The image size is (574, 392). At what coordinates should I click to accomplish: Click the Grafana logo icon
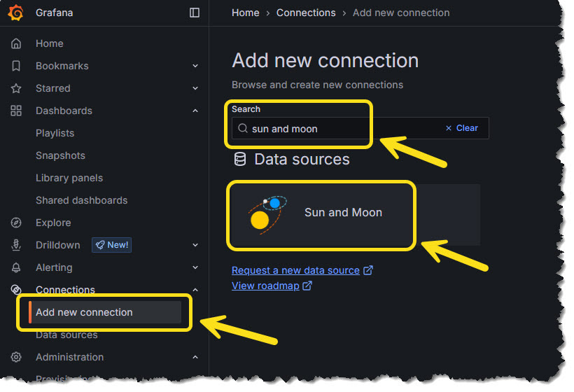pos(15,13)
